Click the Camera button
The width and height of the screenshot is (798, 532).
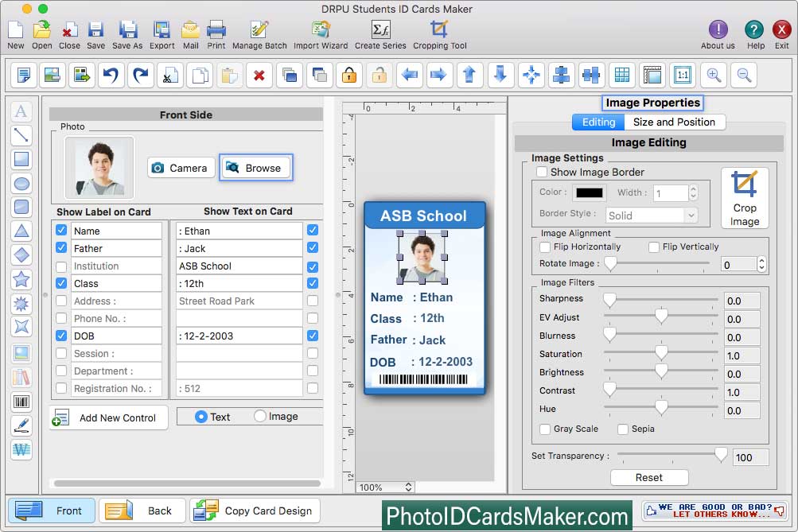181,168
